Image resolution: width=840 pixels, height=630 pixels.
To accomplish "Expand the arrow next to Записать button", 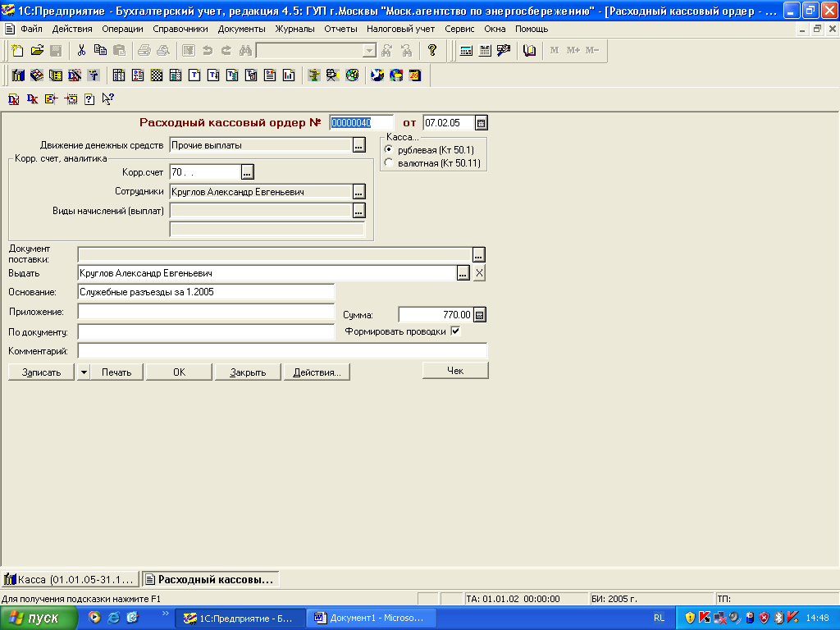I will tap(84, 372).
